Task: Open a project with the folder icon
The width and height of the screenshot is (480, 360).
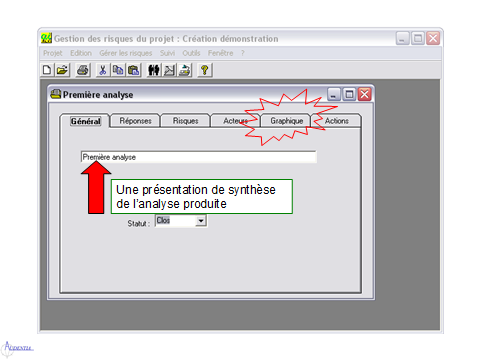Action: click(62, 70)
